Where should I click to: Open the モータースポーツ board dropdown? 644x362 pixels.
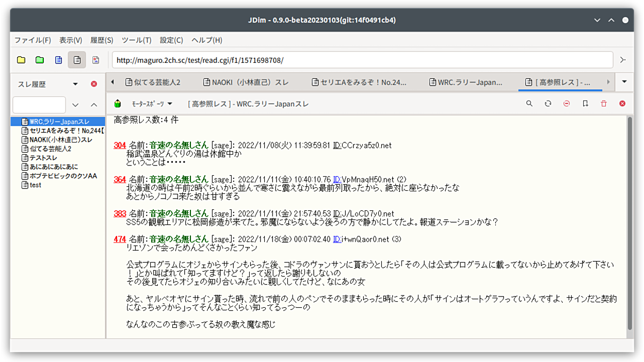pyautogui.click(x=152, y=104)
